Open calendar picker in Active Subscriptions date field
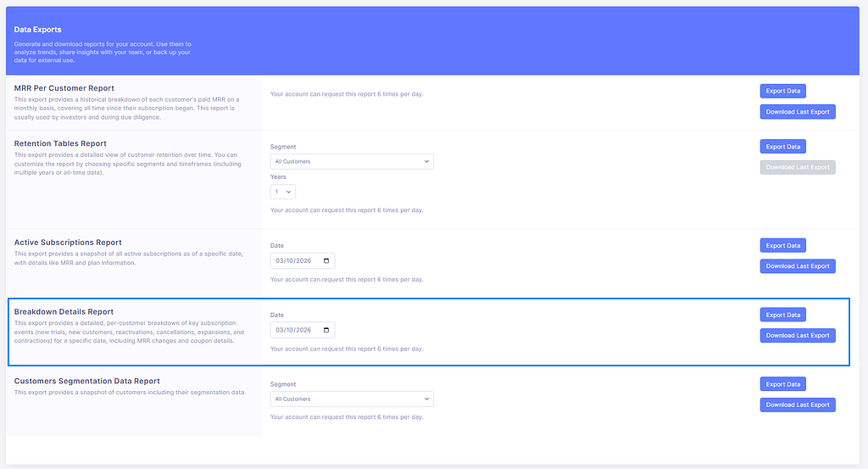 (327, 260)
